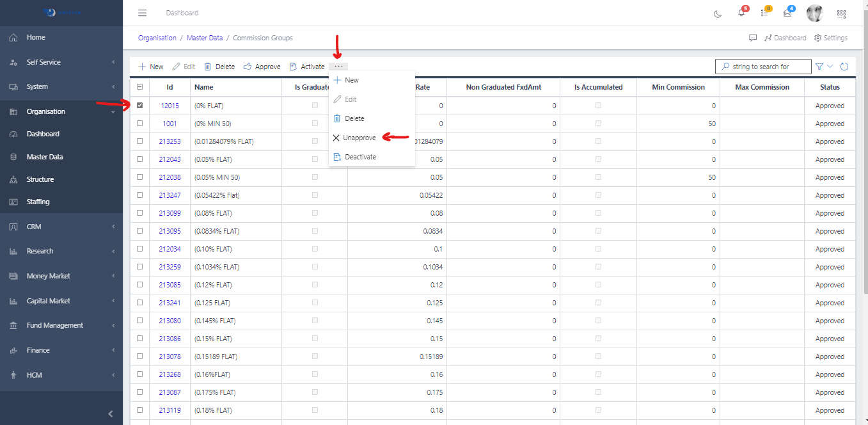Open the mail envelope icon

(787, 13)
